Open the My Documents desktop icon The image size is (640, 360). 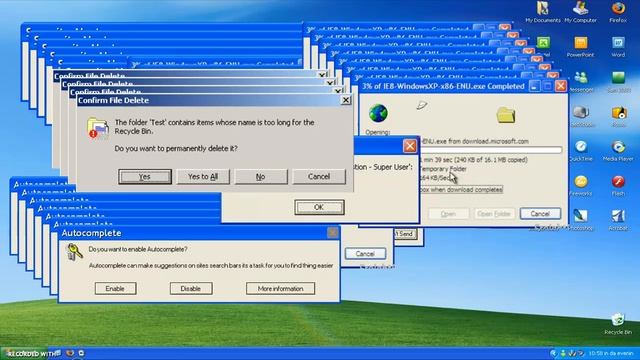(x=542, y=11)
